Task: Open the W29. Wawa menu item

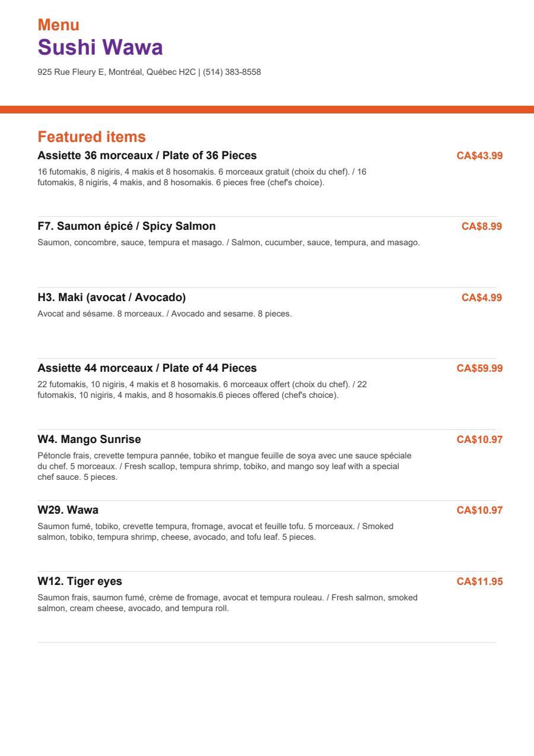Action: [68, 510]
